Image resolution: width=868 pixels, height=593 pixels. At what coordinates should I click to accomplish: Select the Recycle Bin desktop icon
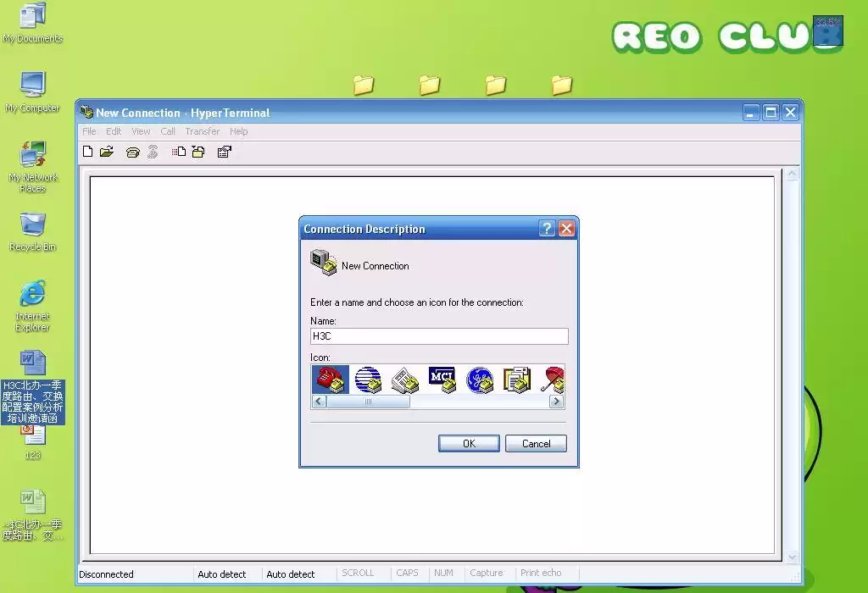pyautogui.click(x=32, y=225)
